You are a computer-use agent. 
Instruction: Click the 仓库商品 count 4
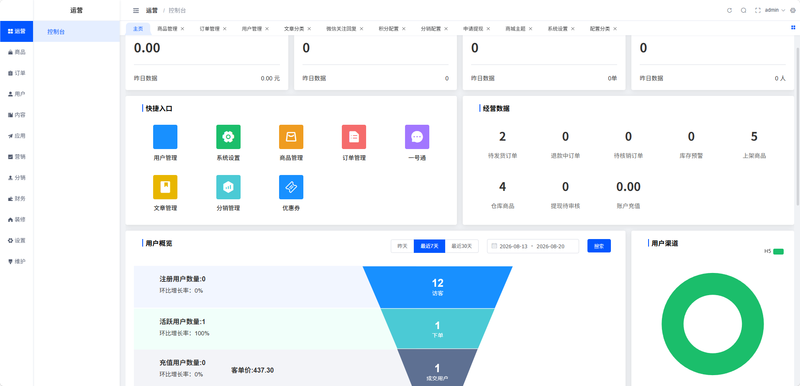pos(503,187)
